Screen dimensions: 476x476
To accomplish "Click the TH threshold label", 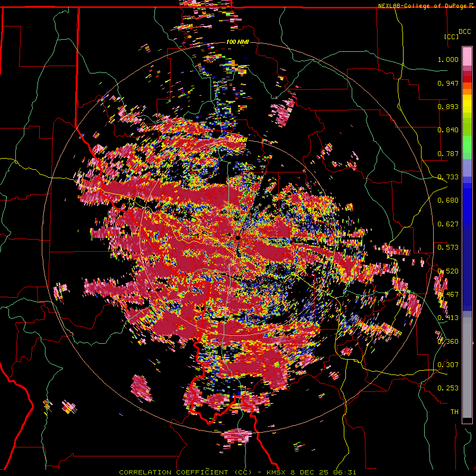I will point(454,412).
